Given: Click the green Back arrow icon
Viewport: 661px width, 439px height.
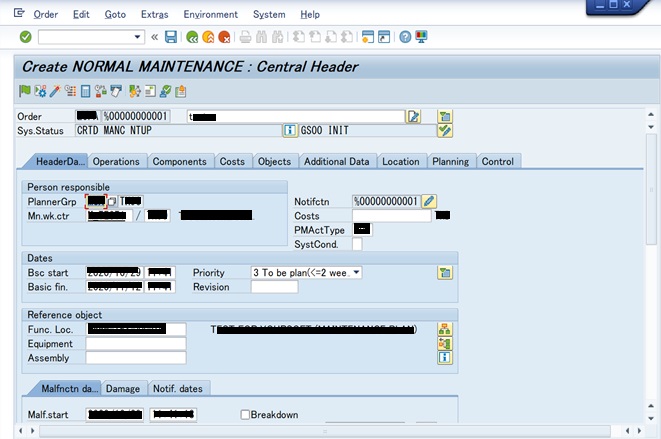Looking at the screenshot, I should [191, 37].
